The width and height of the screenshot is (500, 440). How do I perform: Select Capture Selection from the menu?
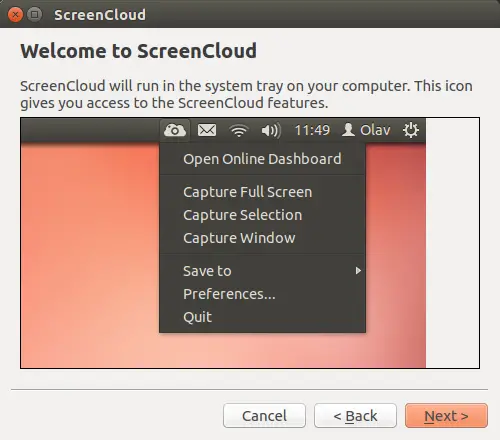pyautogui.click(x=262, y=215)
